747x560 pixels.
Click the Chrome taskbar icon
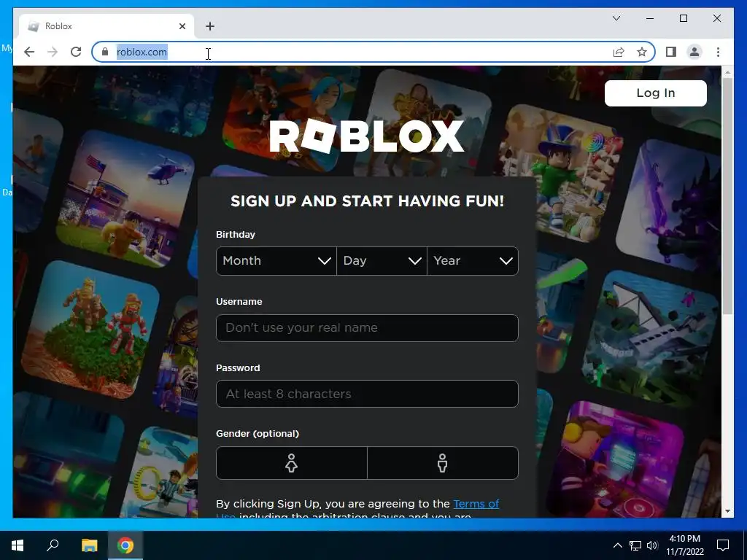pos(125,545)
